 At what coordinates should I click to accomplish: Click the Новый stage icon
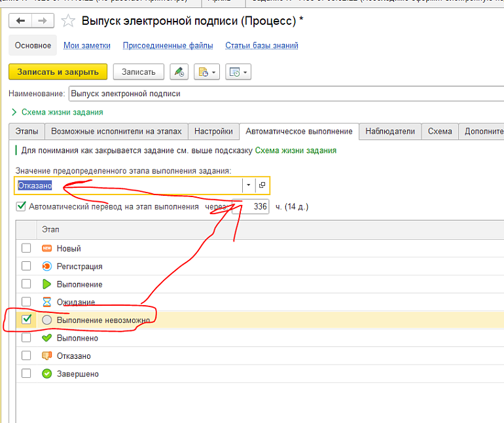click(x=46, y=248)
